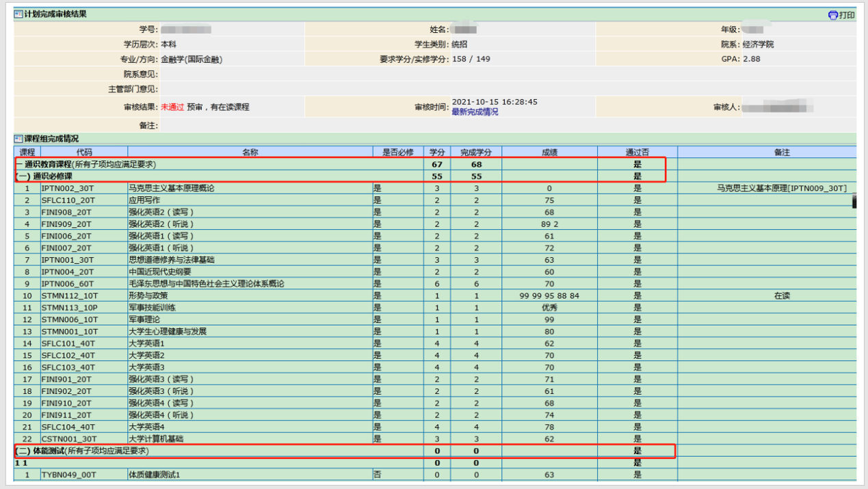This screenshot has height=489, width=868.
Task: Open the 最新完成情况 link
Action: 475,112
